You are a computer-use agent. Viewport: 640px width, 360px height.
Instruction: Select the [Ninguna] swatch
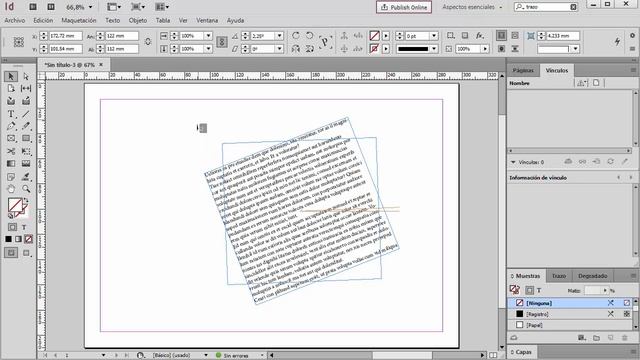click(x=569, y=303)
